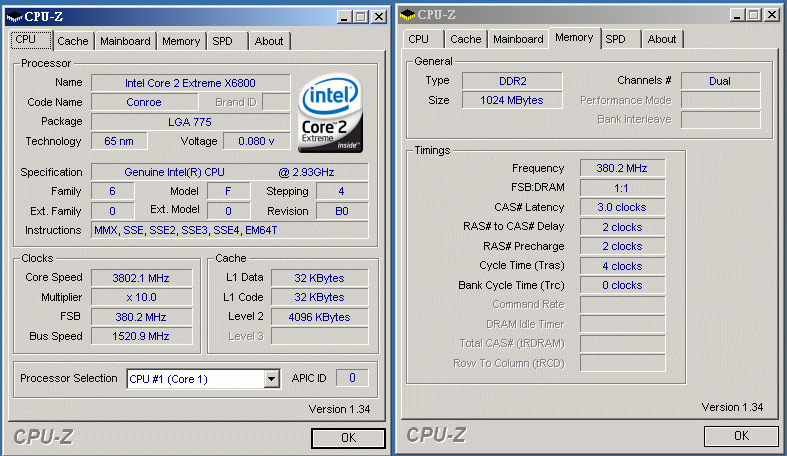Click the CPU-Z app icon in right window title bar
This screenshot has width=787, height=456.
point(408,15)
